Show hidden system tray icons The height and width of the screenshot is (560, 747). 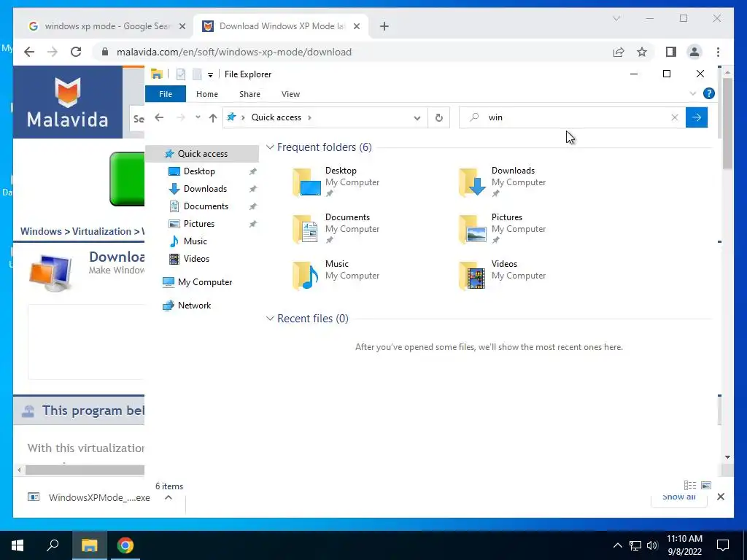coord(617,545)
